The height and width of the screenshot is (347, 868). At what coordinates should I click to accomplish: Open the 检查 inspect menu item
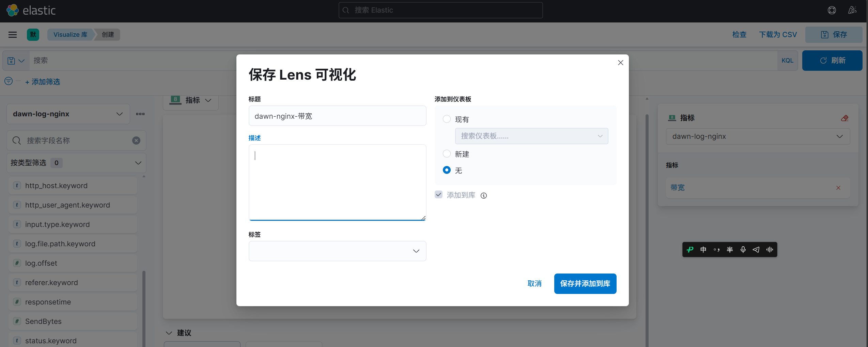[x=739, y=35]
